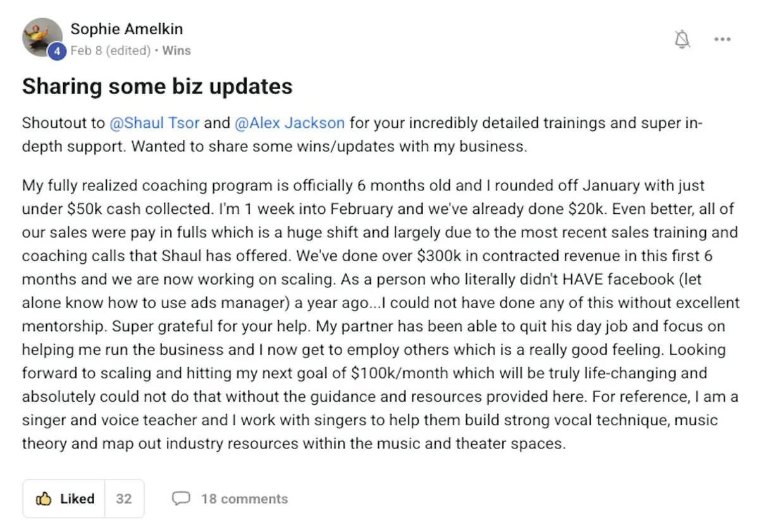Click the clapping-hands emoji in the avatar
This screenshot has height=532, width=759.
38,33
